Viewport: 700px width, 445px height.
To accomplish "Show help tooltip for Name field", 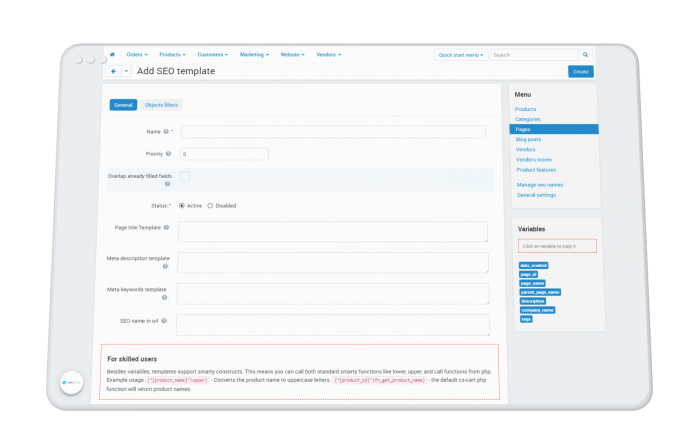I will 166,132.
